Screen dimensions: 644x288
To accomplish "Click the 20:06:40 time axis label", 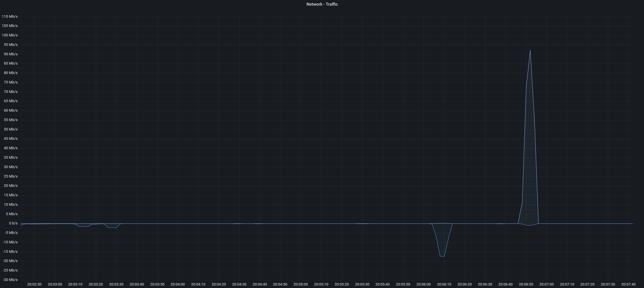I will click(x=506, y=285).
